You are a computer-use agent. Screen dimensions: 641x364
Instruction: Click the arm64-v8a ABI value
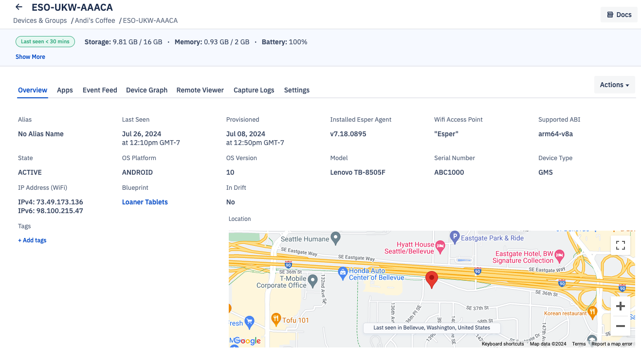555,134
